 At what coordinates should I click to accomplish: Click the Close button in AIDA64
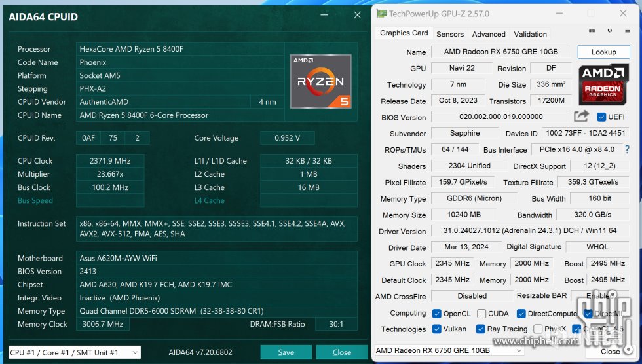(x=341, y=352)
